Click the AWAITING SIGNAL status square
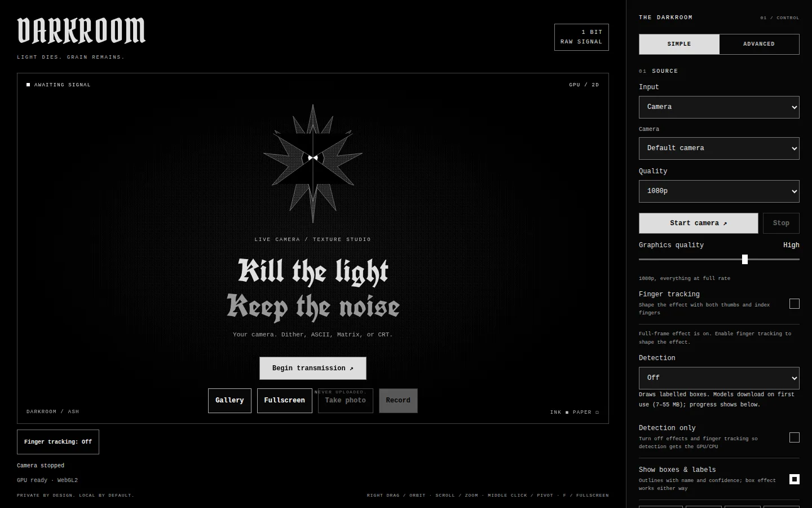 (28, 85)
